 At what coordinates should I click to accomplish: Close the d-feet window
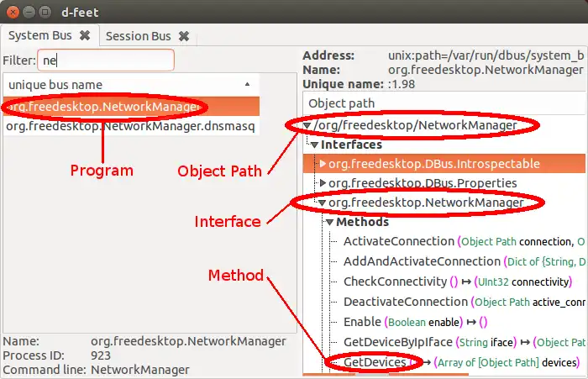coord(13,12)
